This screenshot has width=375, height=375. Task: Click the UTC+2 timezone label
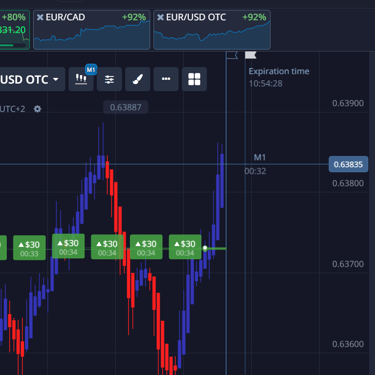click(x=13, y=109)
